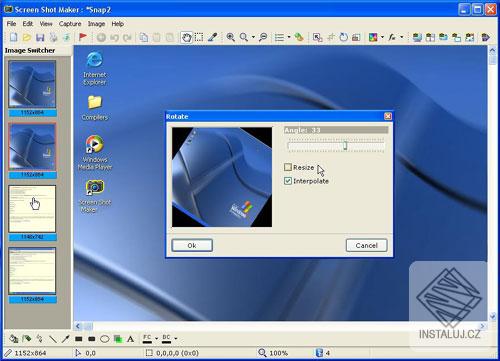The width and height of the screenshot is (500, 361).
Task: Open the Help menu
Action: pos(117,24)
